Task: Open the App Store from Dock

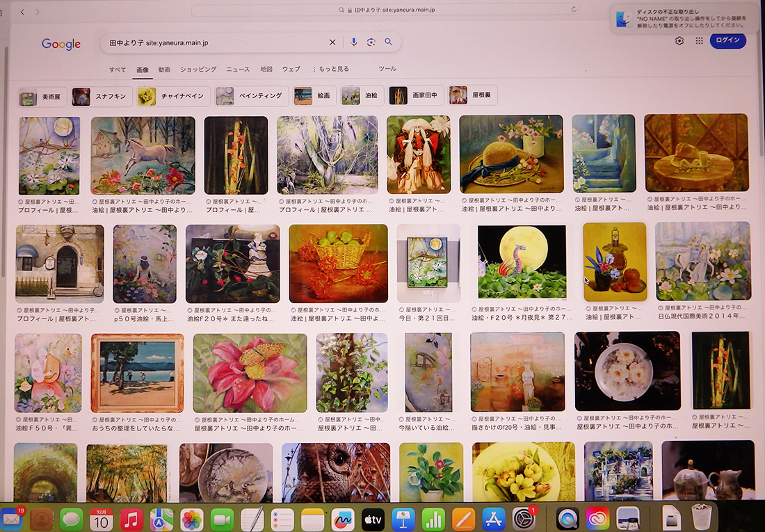Action: point(493,519)
